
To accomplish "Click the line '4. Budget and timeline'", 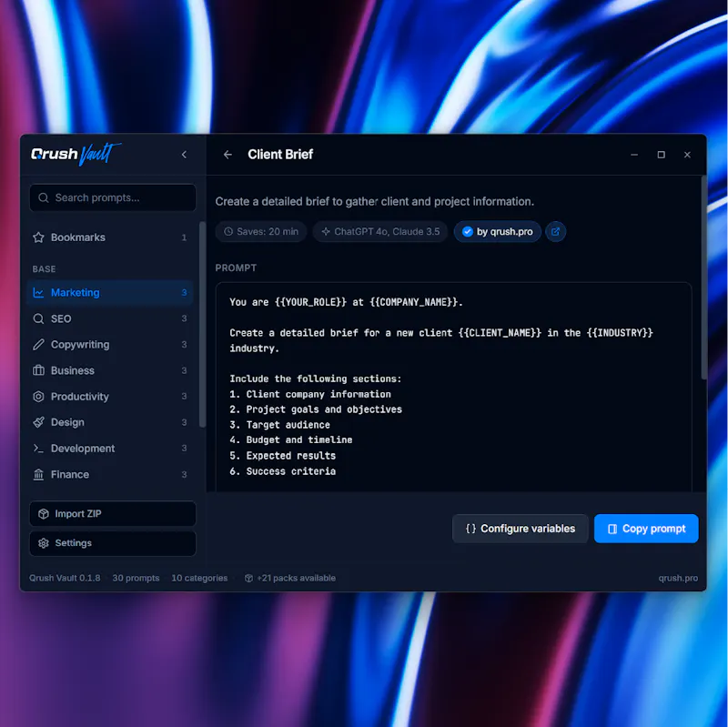I will pos(291,440).
